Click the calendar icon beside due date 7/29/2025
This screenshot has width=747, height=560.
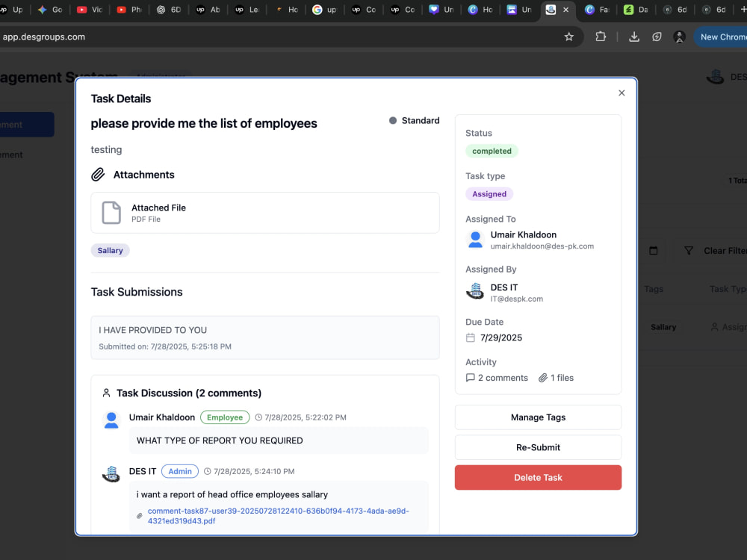470,337
